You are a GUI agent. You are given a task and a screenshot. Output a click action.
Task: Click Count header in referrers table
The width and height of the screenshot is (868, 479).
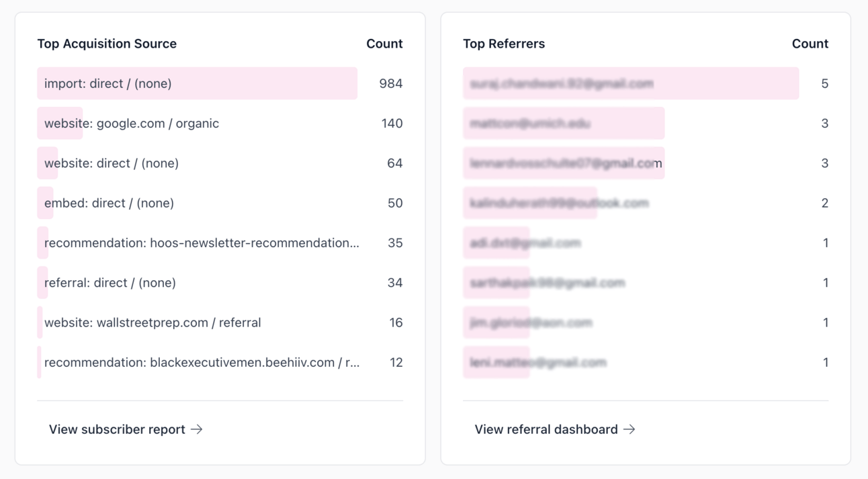click(x=810, y=44)
